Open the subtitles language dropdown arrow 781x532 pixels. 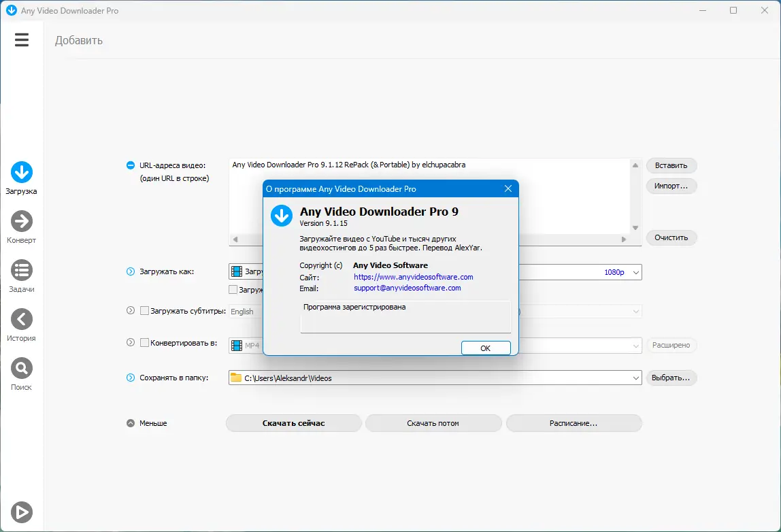coord(635,312)
